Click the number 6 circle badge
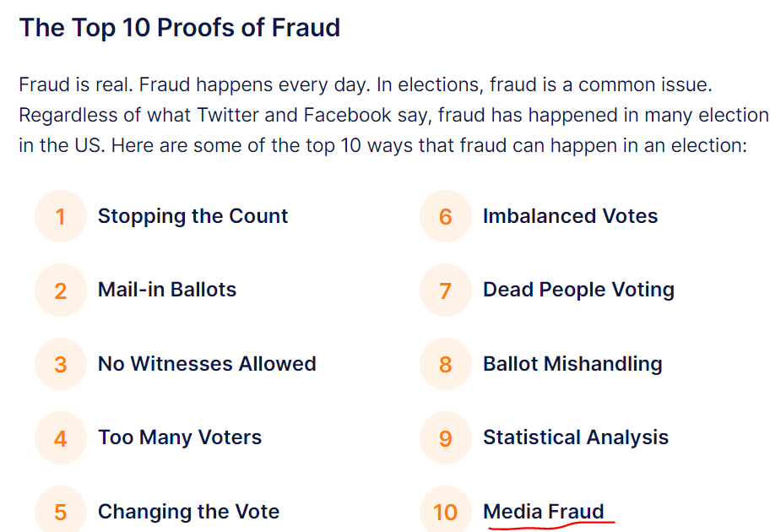The height and width of the screenshot is (532, 770). click(x=446, y=217)
